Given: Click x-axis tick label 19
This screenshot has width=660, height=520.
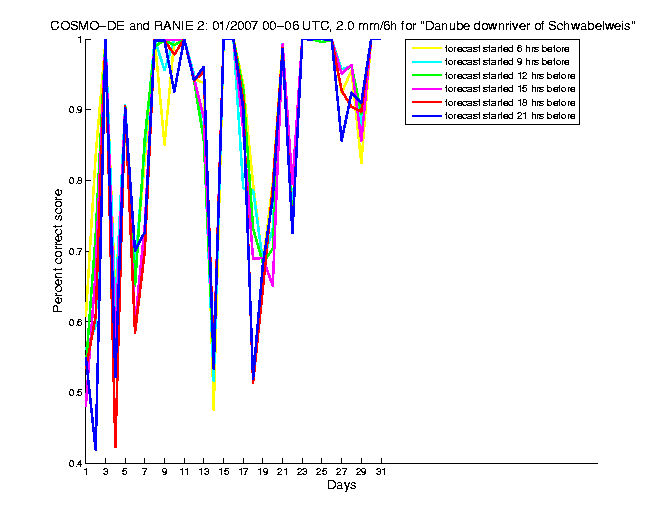Looking at the screenshot, I should click(x=263, y=472).
